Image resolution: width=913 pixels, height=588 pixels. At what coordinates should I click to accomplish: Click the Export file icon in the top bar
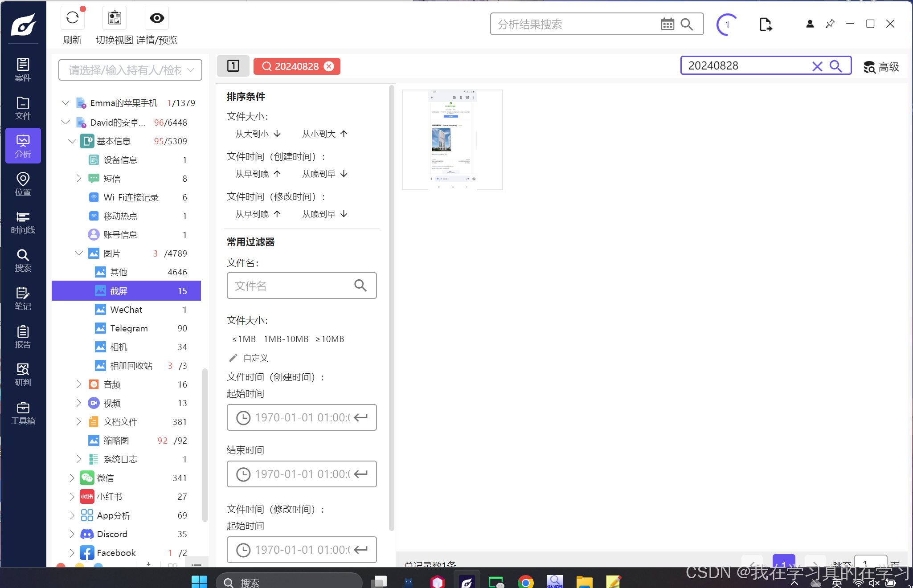(765, 24)
